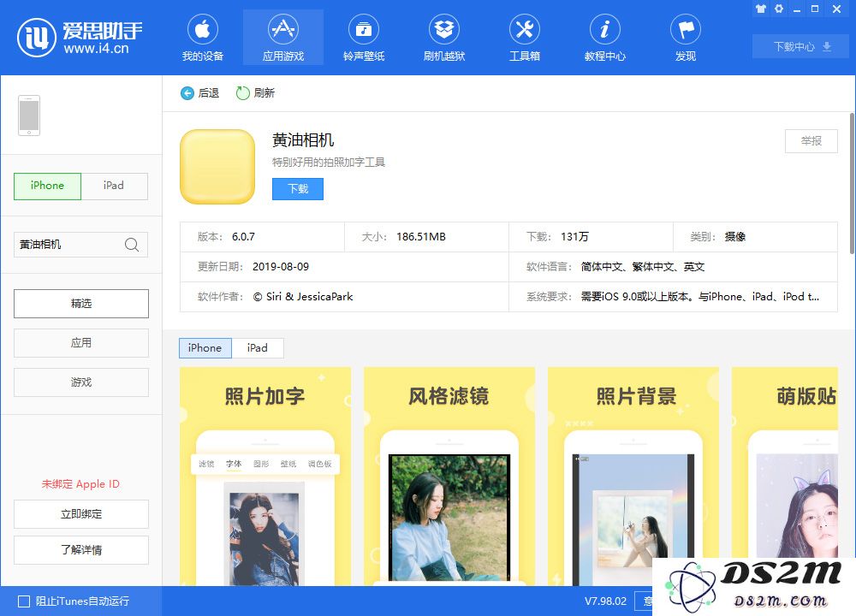Open 铃声壁纸 ringtones and wallpapers

364,37
